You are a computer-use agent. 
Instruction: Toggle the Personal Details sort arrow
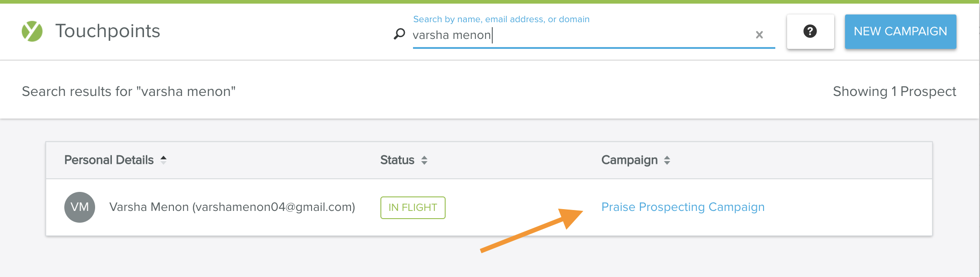click(163, 160)
